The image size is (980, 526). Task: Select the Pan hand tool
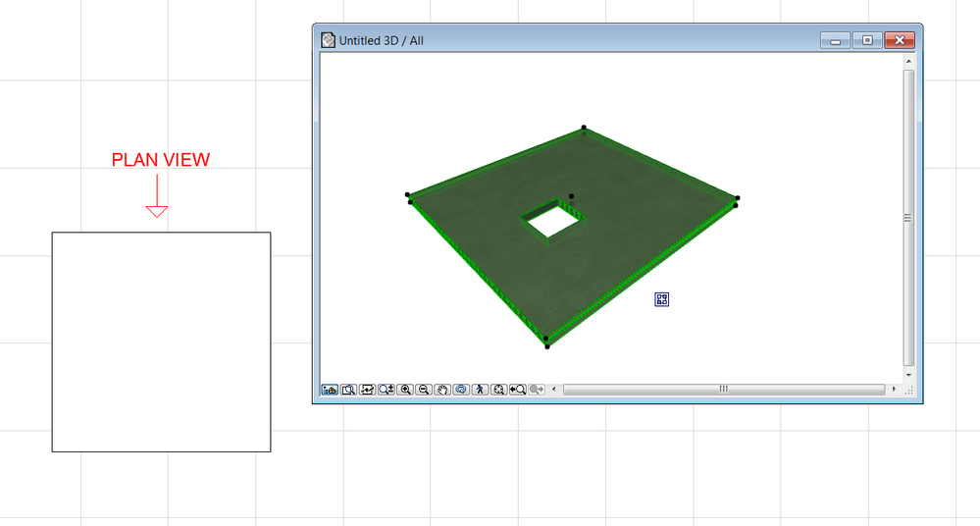tap(442, 390)
